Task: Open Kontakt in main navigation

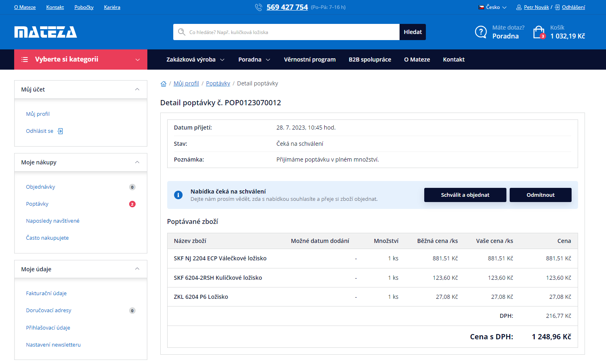Action: 454,60
